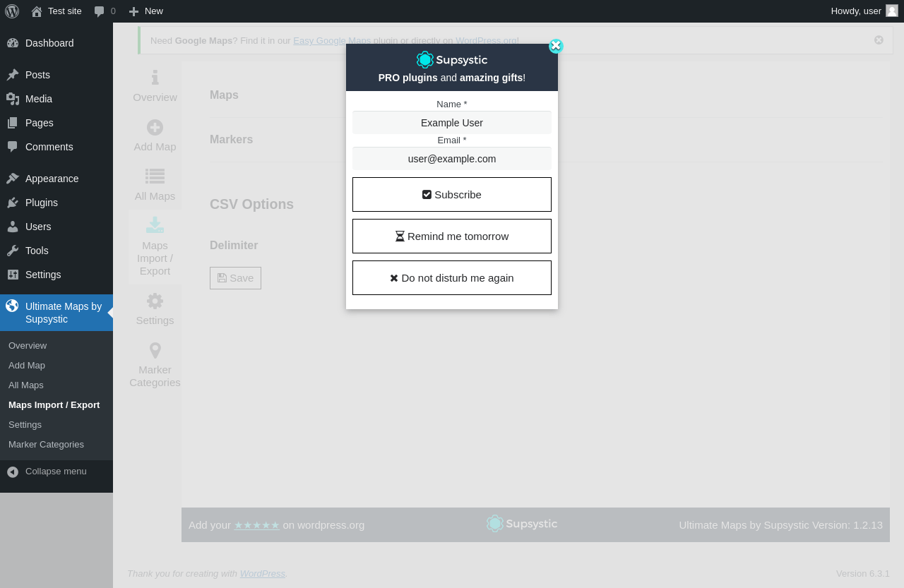Click the Markers section heading
Image resolution: width=904 pixels, height=588 pixels.
click(x=231, y=140)
